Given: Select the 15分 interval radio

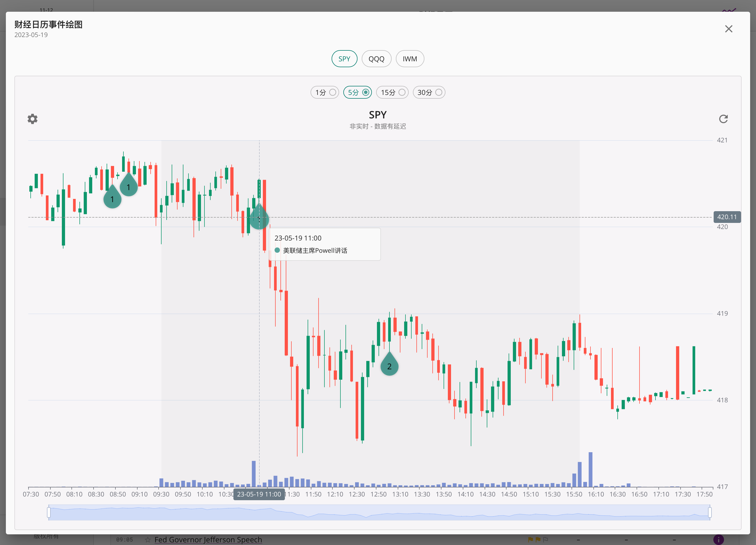Looking at the screenshot, I should pos(402,92).
